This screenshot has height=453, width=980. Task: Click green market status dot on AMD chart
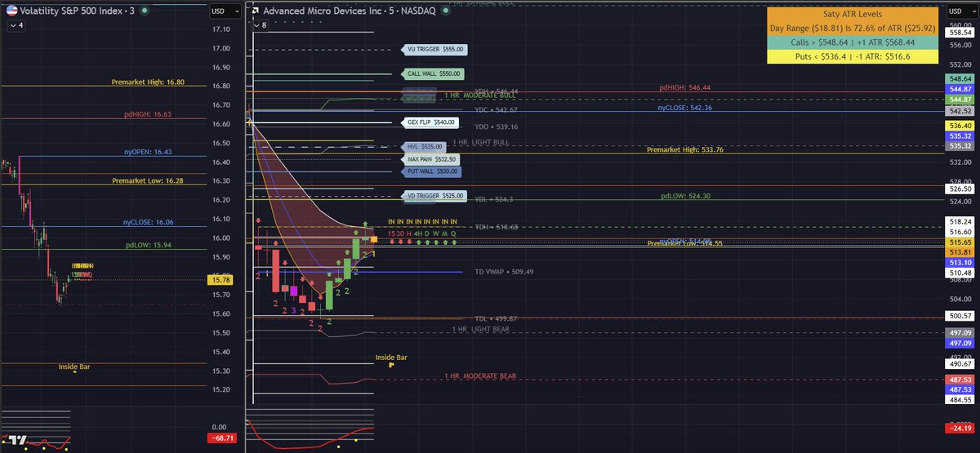(444, 11)
